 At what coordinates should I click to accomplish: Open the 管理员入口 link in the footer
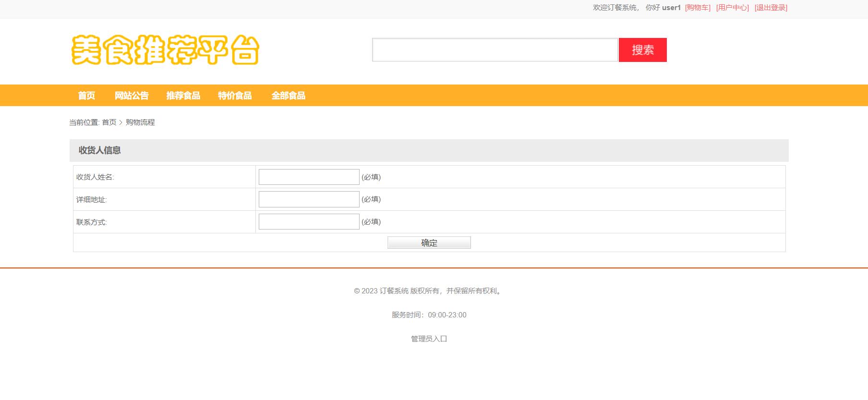429,339
